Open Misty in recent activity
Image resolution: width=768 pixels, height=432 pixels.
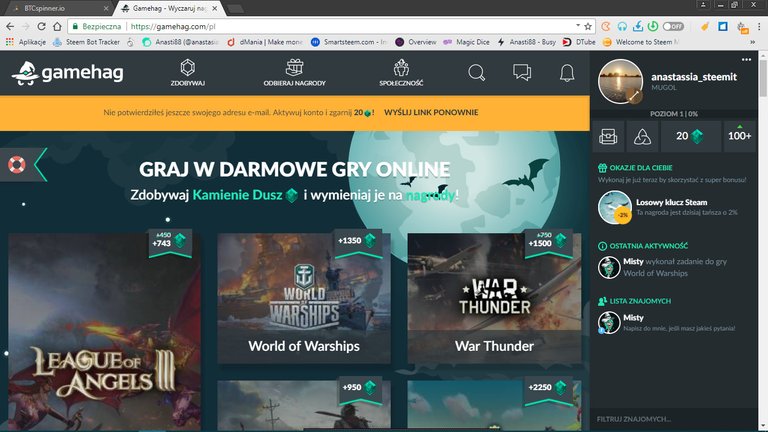point(633,262)
